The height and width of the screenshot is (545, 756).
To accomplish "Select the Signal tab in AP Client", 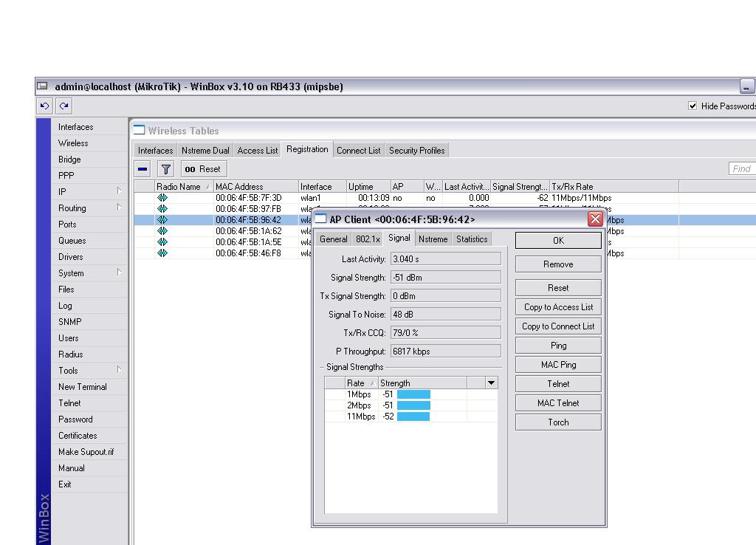I will pos(399,238).
